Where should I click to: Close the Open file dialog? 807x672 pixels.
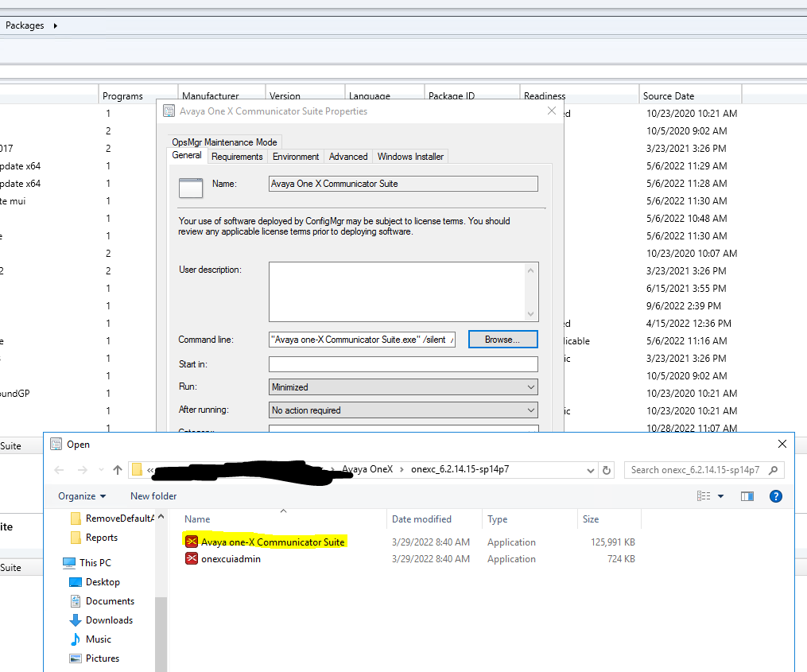point(782,444)
